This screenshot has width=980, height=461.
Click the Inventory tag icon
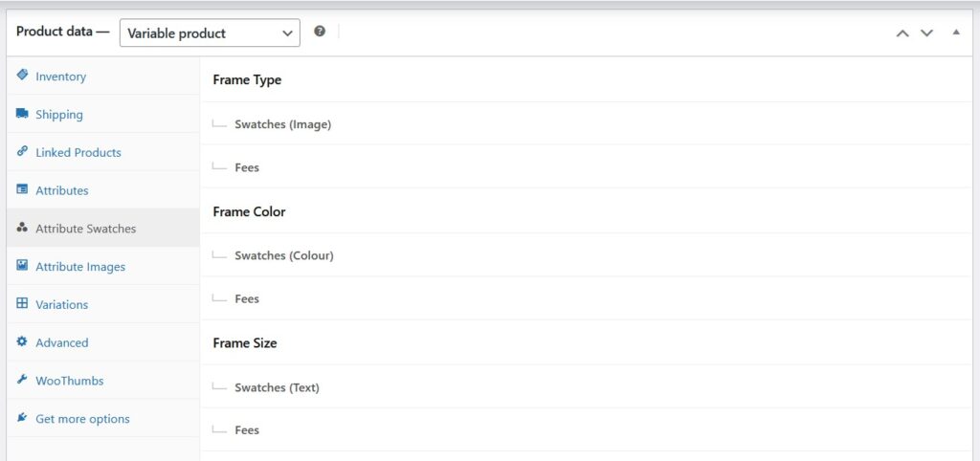[x=22, y=76]
